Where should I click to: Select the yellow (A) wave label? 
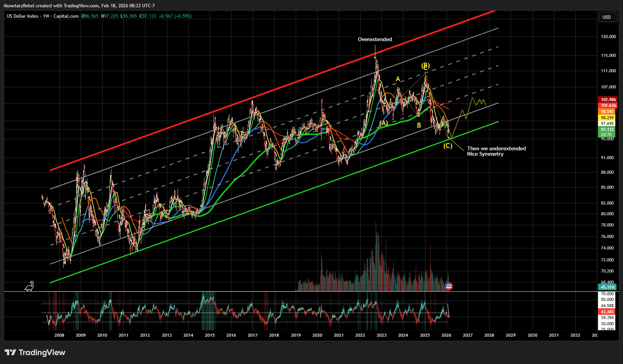point(383,123)
